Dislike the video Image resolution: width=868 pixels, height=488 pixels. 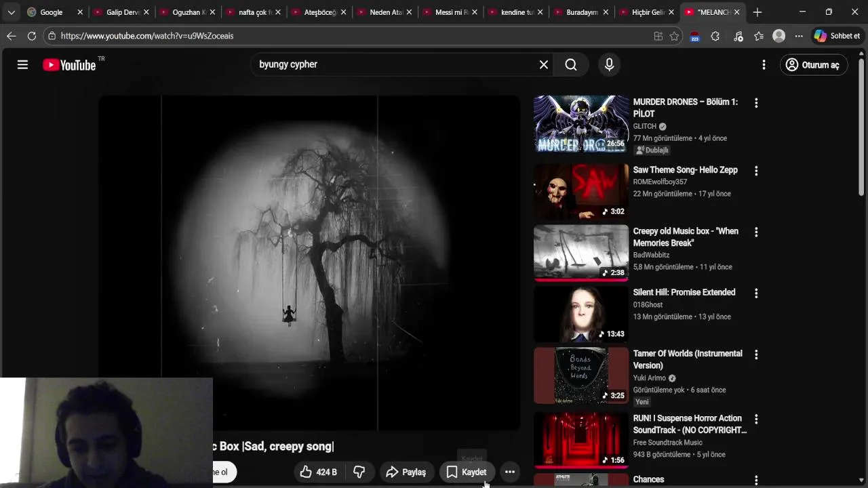pyautogui.click(x=359, y=472)
